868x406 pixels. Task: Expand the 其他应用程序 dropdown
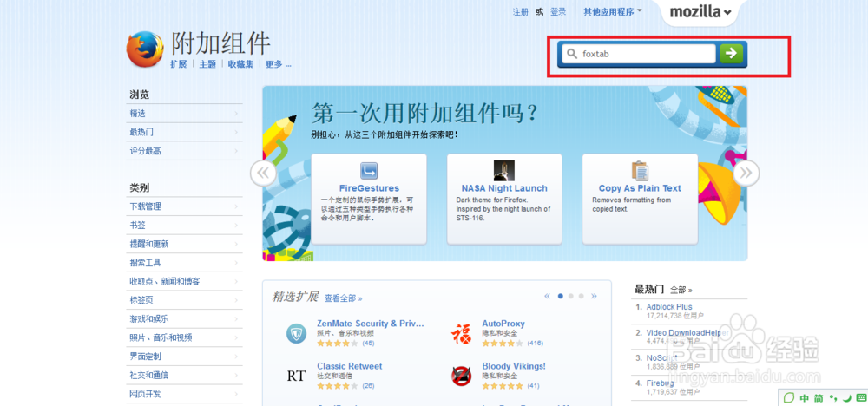coord(613,11)
